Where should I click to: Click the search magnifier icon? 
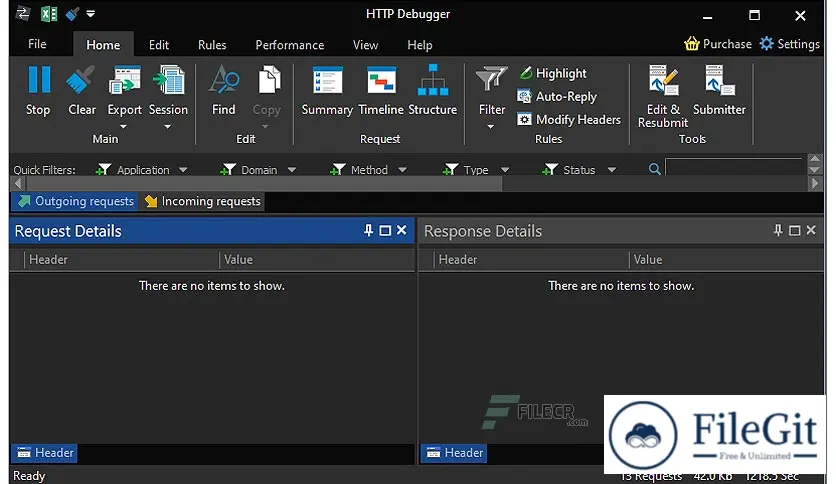(x=654, y=169)
